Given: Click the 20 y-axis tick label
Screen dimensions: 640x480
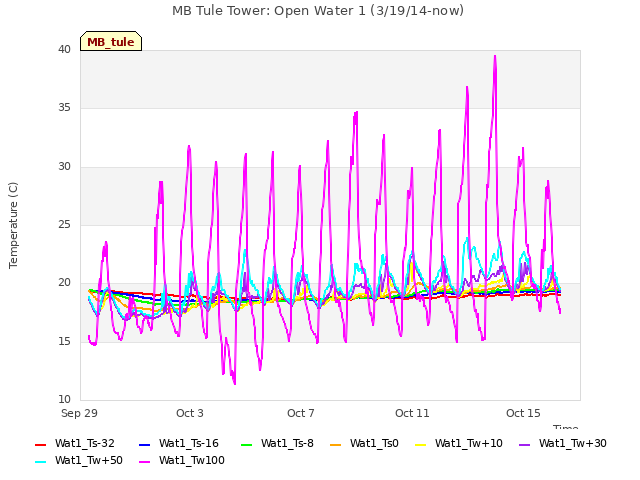Looking at the screenshot, I should pos(64,282).
